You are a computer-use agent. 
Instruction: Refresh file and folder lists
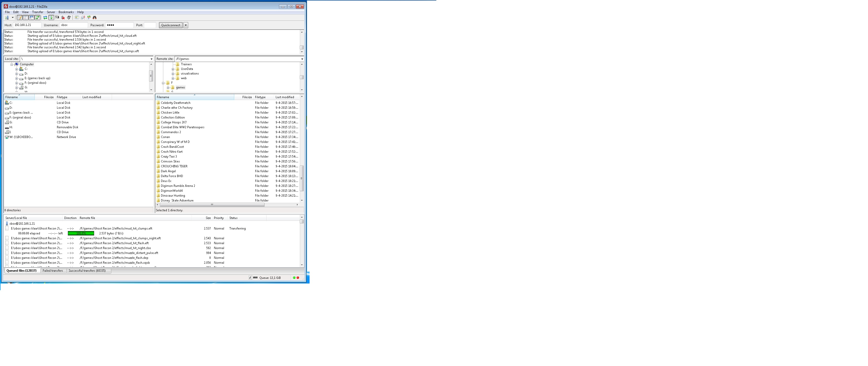pyautogui.click(x=45, y=17)
